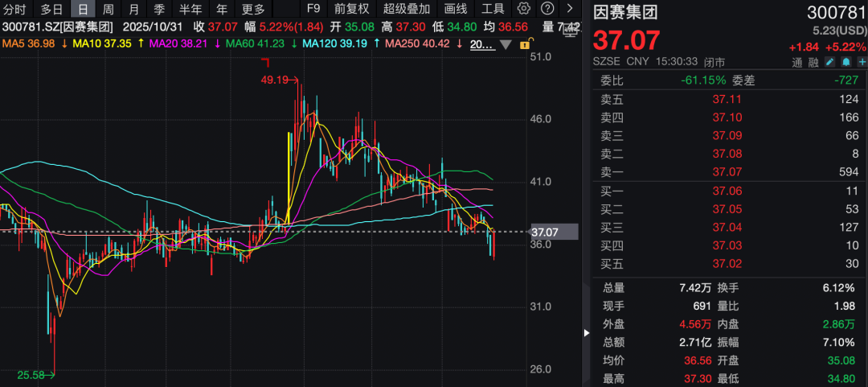
Task: Switch to 多日 multi-day tab
Action: 52,9
